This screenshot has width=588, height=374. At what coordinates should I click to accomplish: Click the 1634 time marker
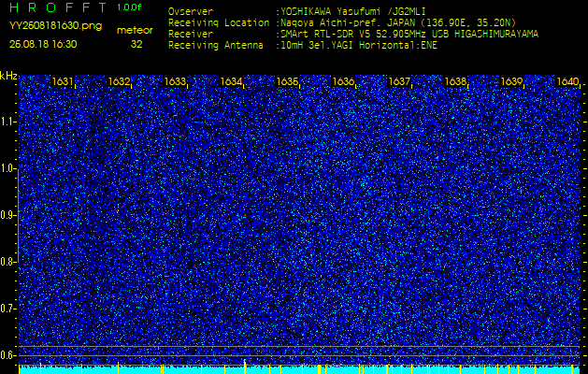[231, 81]
